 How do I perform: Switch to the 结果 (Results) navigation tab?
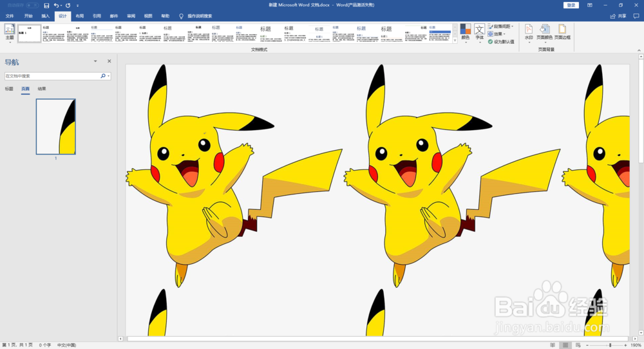click(42, 89)
